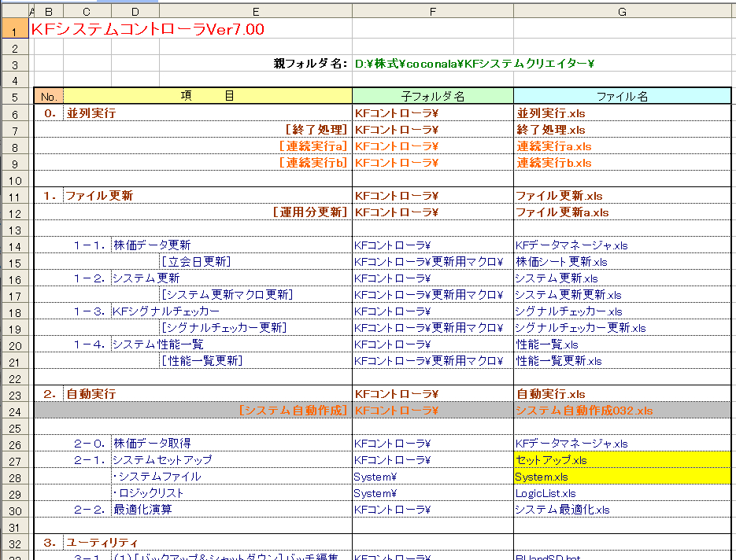
Task: Select row 24 header
Action: [x=15, y=411]
